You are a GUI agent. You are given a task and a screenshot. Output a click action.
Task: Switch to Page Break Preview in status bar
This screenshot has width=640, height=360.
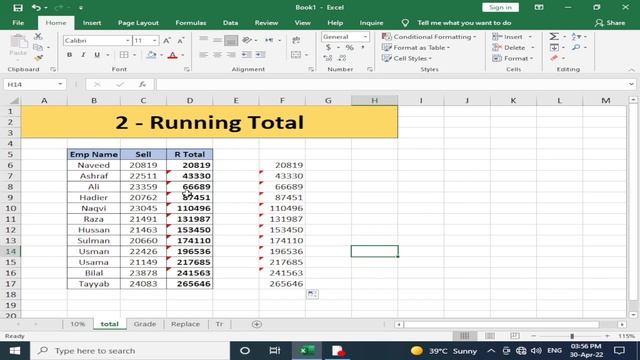coord(515,336)
